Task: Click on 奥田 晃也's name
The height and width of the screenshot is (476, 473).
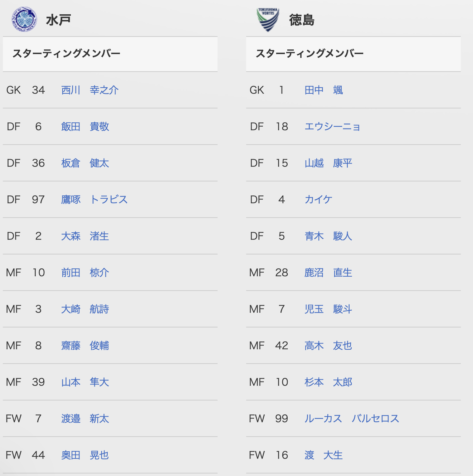Action: (x=85, y=455)
